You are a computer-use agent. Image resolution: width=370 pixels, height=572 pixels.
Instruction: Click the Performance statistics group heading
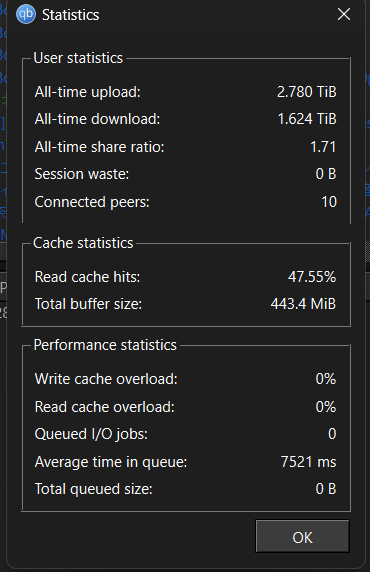[105, 345]
